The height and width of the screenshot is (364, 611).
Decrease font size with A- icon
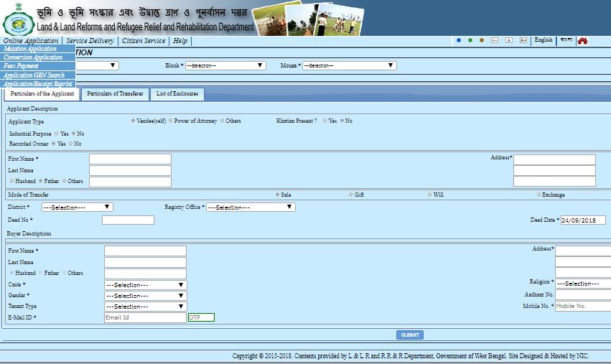pos(495,41)
